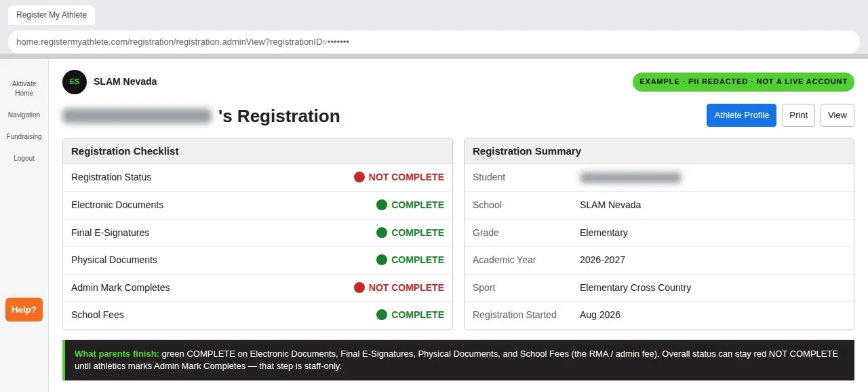
Task: Select the Registration Status row label
Action: 111,177
